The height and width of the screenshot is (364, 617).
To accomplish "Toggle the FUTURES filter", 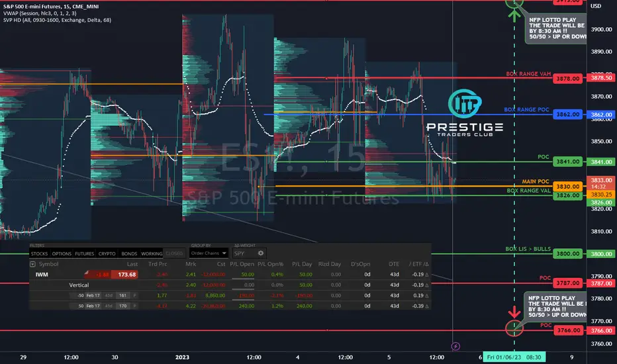I will tap(85, 254).
